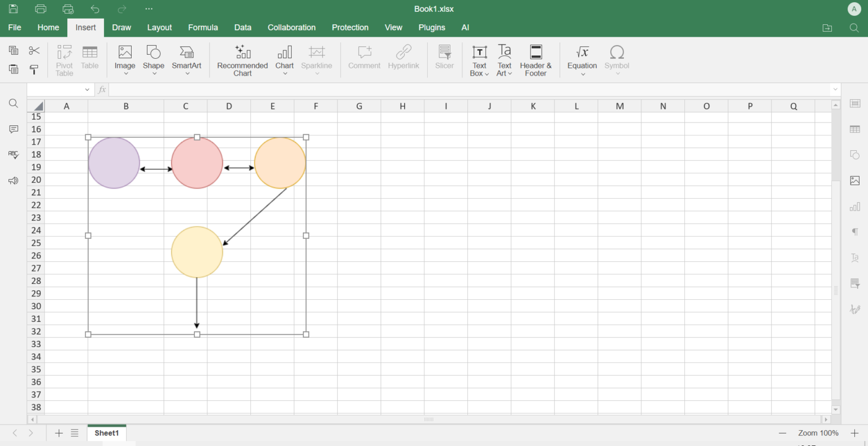Zoom in with the plus control
This screenshot has height=446, width=868.
(854, 433)
